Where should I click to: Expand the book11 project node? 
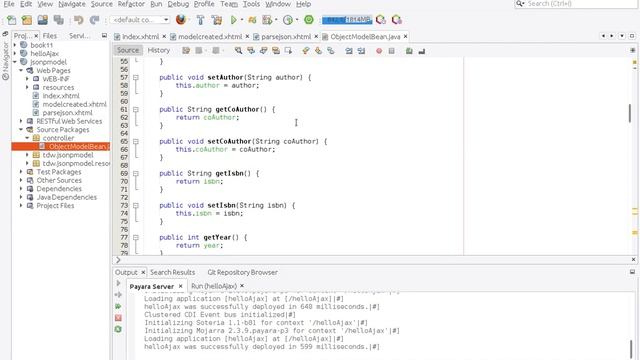point(15,45)
